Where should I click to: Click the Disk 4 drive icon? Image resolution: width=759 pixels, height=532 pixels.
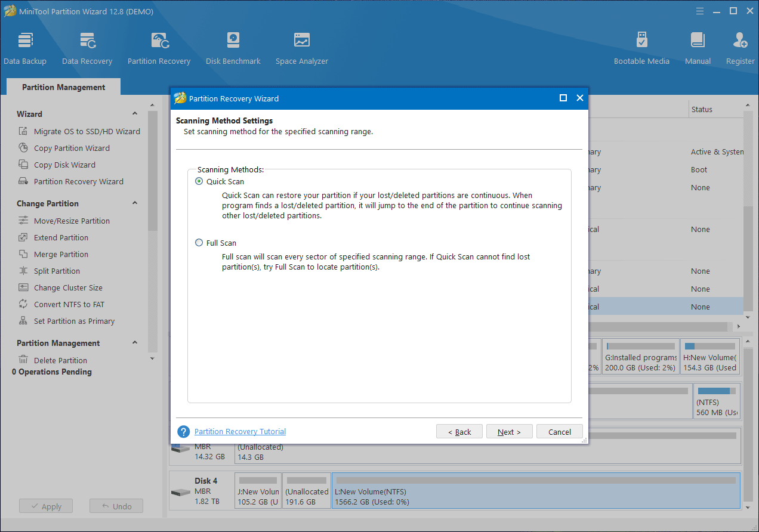tap(181, 493)
